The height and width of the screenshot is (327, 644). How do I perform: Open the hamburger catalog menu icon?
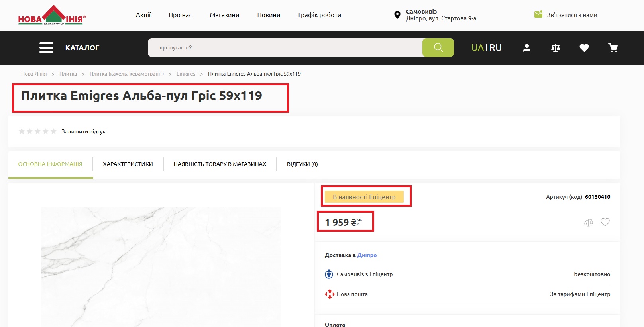click(46, 48)
